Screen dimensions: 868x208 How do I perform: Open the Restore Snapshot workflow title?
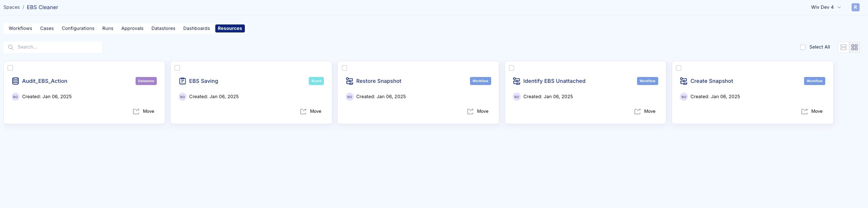click(x=379, y=81)
